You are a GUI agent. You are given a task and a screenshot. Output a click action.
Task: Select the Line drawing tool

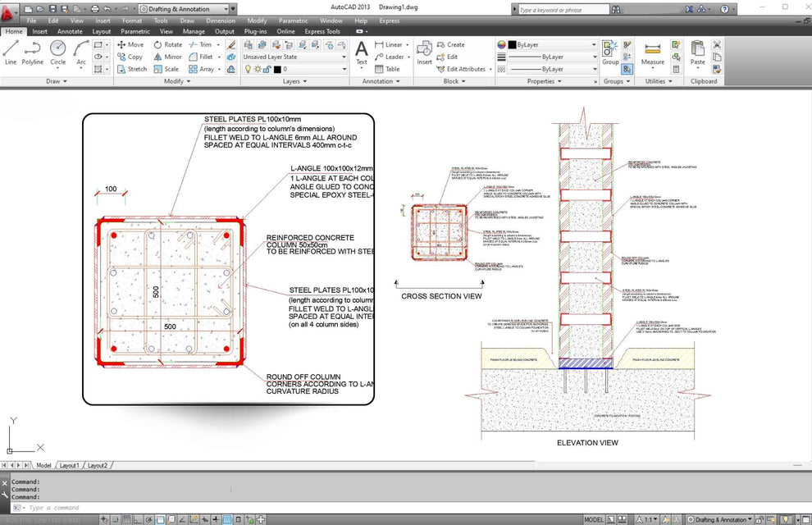coord(11,52)
